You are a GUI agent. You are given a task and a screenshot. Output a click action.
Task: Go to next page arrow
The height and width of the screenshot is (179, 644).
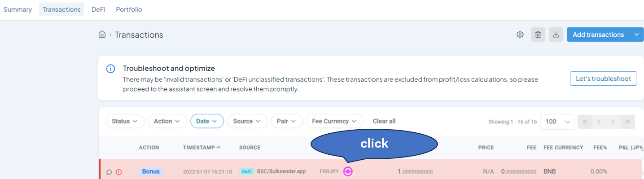(613, 122)
